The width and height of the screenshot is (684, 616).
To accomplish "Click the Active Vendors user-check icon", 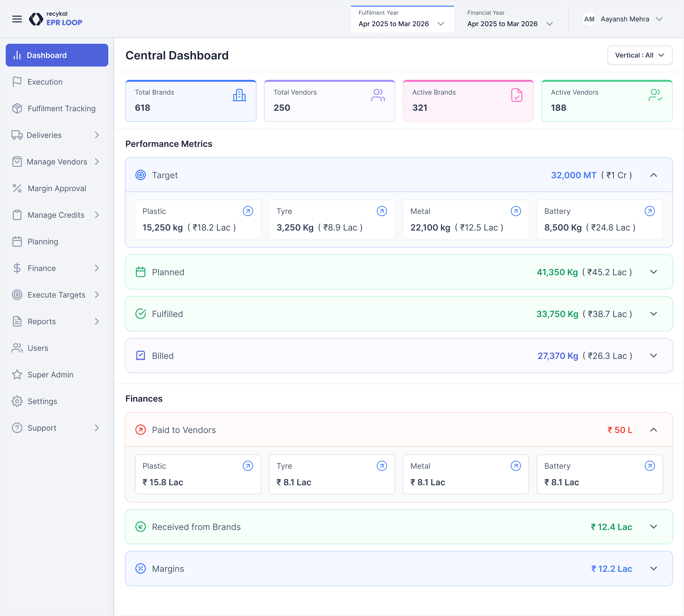I will point(655,95).
